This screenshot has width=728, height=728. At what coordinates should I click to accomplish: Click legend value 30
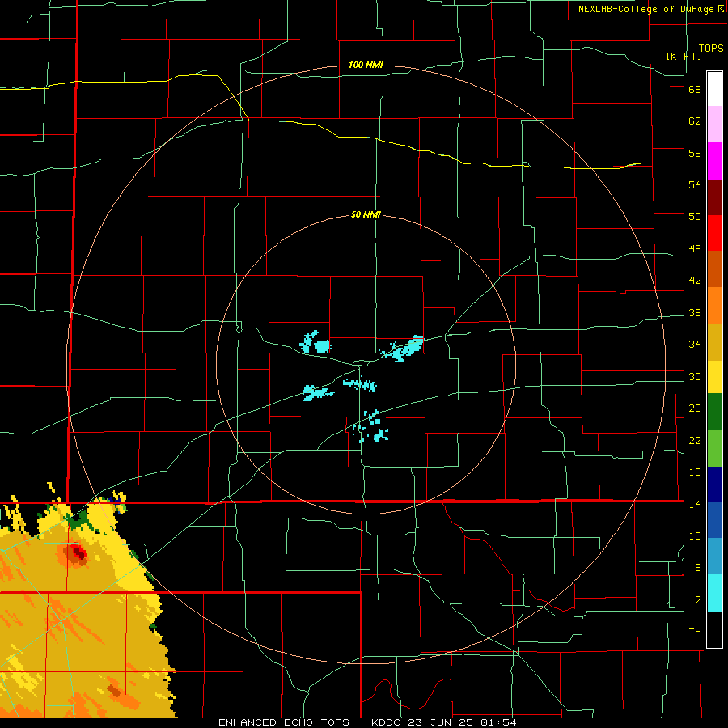tap(695, 376)
